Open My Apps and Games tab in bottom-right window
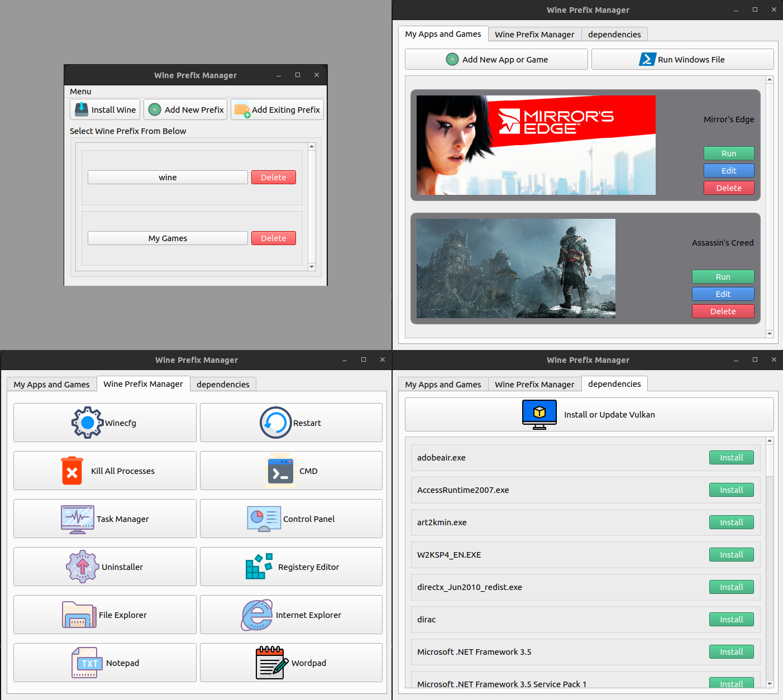Image resolution: width=783 pixels, height=700 pixels. (443, 384)
